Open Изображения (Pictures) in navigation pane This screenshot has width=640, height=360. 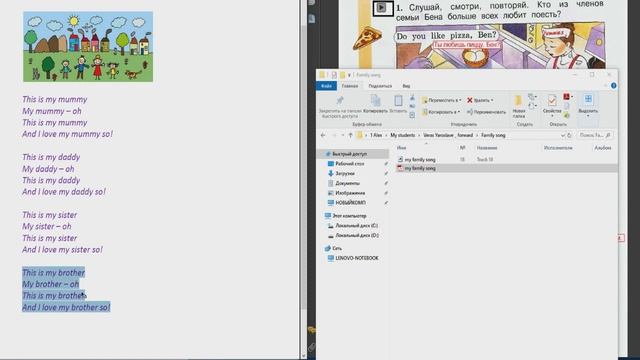(350, 193)
